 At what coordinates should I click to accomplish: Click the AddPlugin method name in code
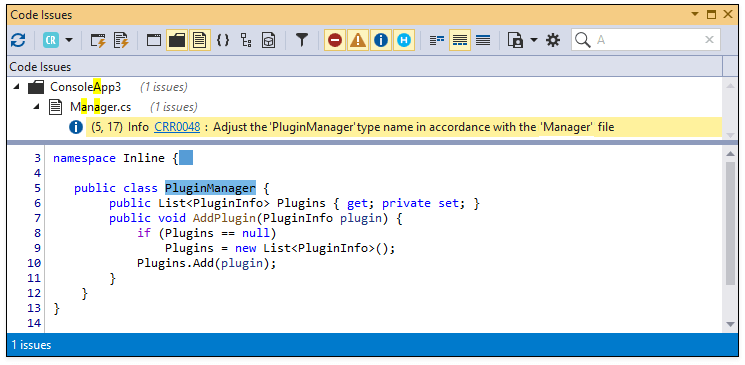coord(224,218)
